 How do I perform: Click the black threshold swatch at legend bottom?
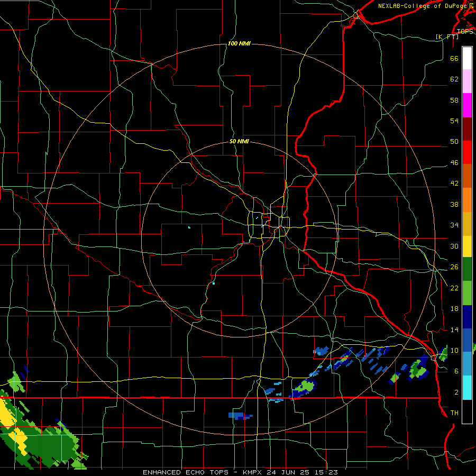tap(467, 411)
